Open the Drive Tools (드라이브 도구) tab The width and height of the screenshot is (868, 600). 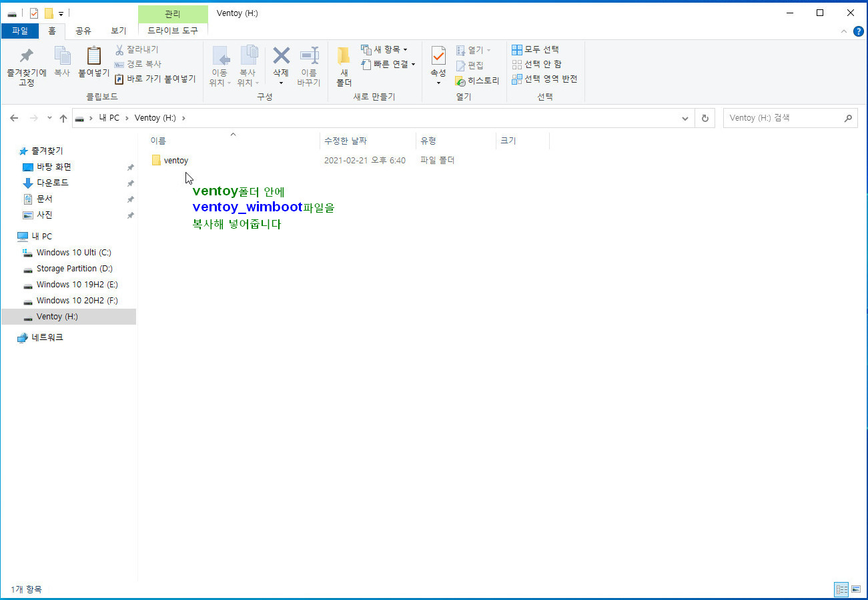tap(173, 31)
